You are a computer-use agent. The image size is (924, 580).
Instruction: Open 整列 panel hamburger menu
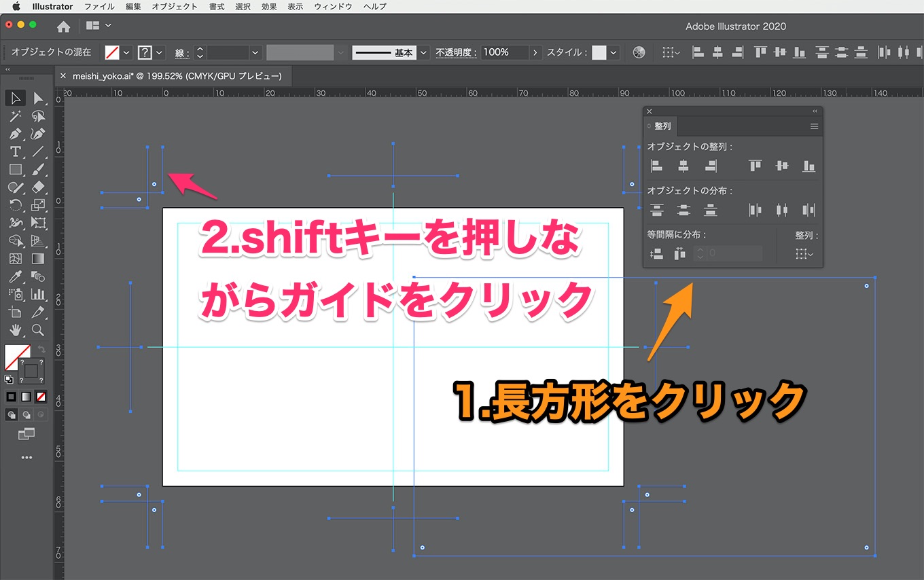point(814,126)
